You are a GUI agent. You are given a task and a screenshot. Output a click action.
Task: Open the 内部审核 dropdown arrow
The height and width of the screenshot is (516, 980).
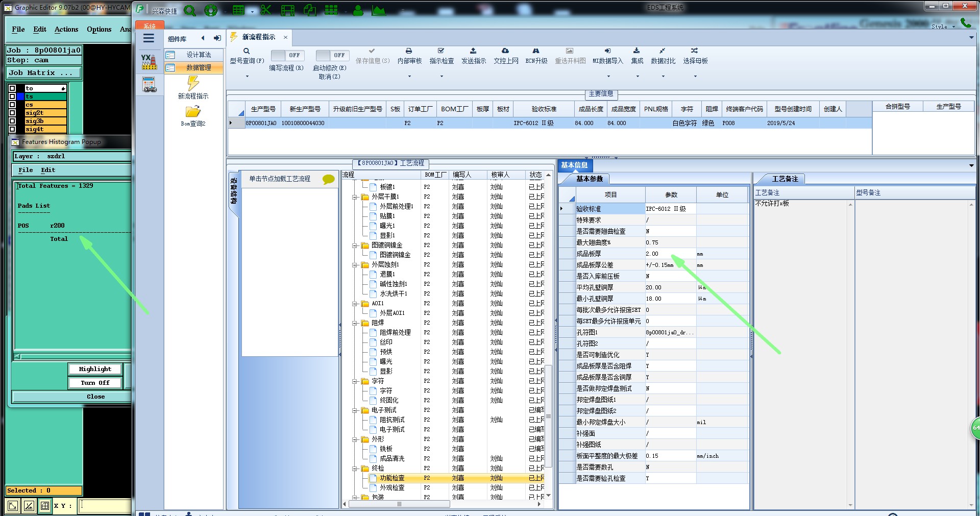click(x=409, y=77)
